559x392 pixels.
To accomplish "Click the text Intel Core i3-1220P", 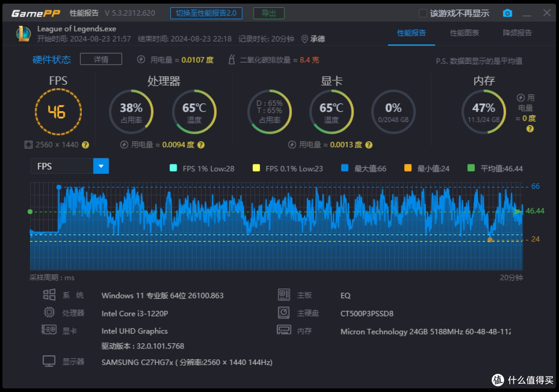I will click(135, 313).
